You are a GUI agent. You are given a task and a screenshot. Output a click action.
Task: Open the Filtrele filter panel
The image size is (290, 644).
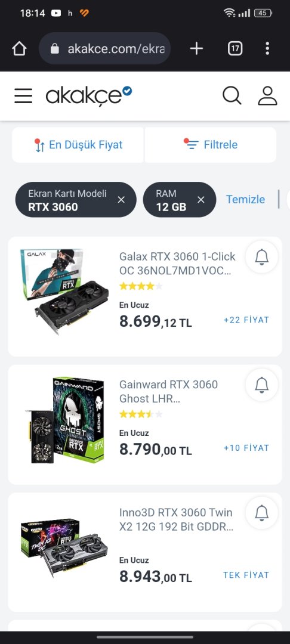pyautogui.click(x=211, y=144)
